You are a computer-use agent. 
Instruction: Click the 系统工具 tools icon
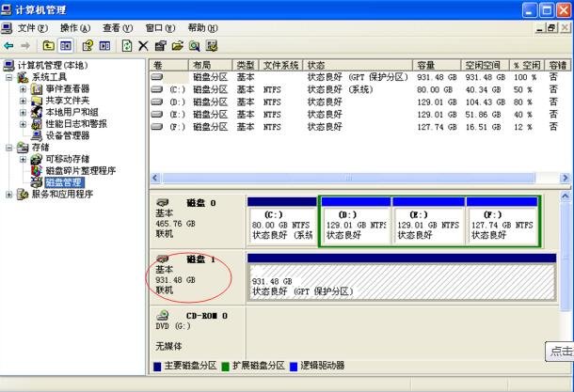pos(23,77)
